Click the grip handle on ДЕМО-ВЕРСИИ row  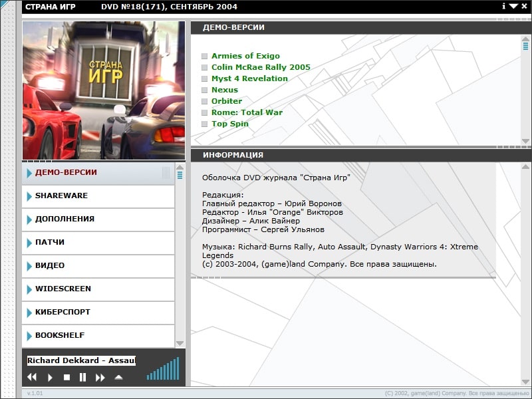pyautogui.click(x=166, y=173)
